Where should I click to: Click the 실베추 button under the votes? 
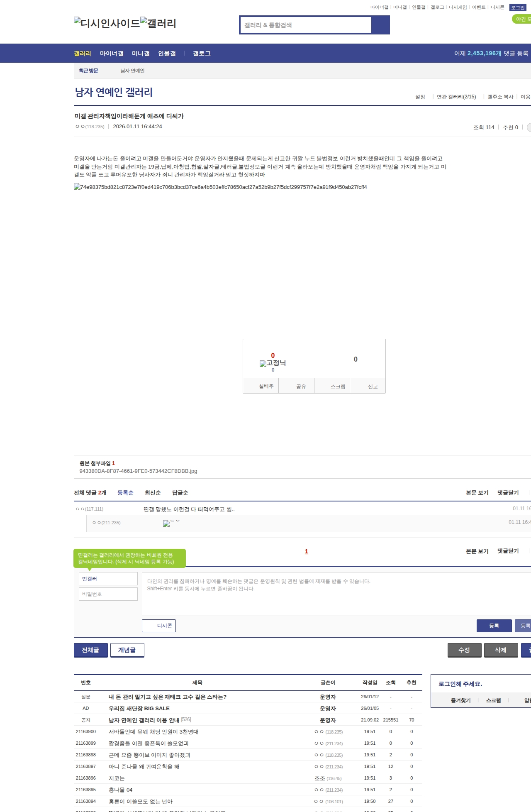coord(261,386)
